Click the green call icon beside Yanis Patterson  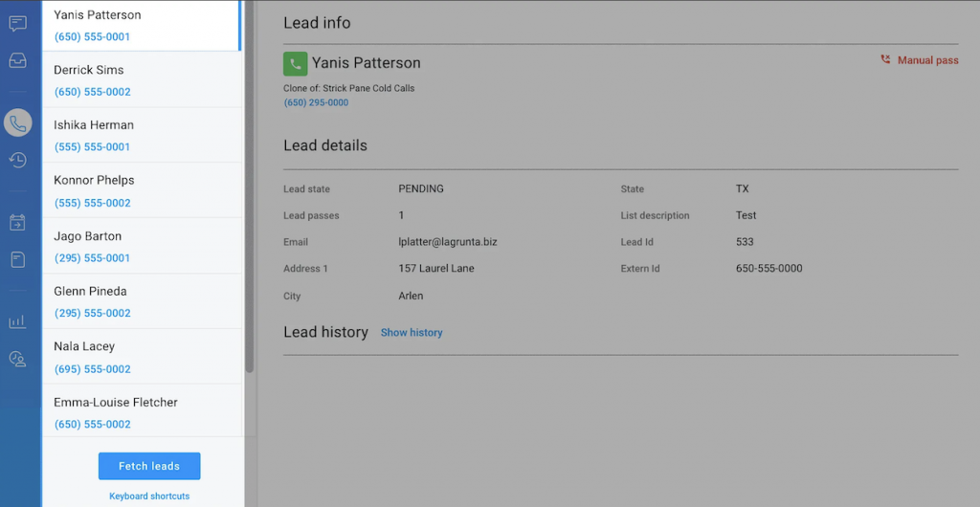point(295,64)
